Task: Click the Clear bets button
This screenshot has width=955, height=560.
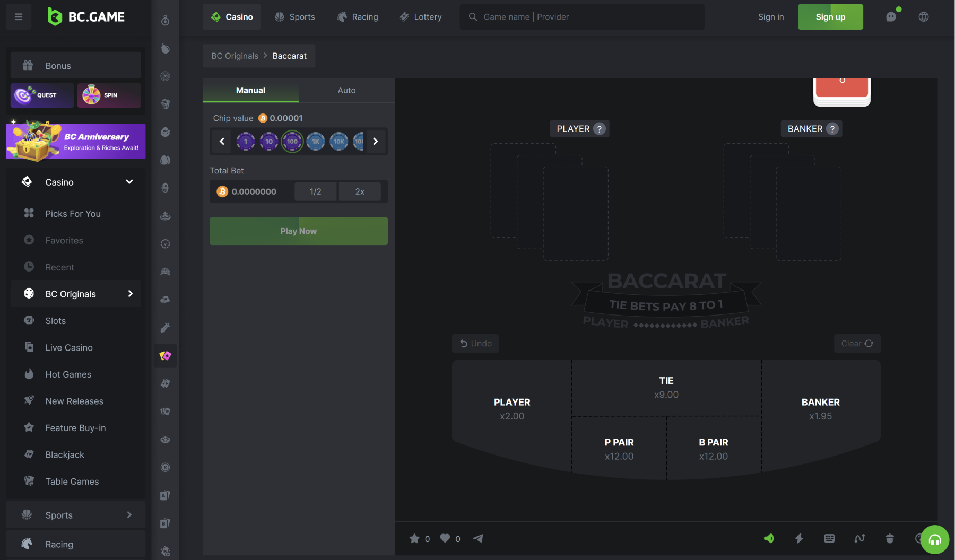Action: coord(857,344)
